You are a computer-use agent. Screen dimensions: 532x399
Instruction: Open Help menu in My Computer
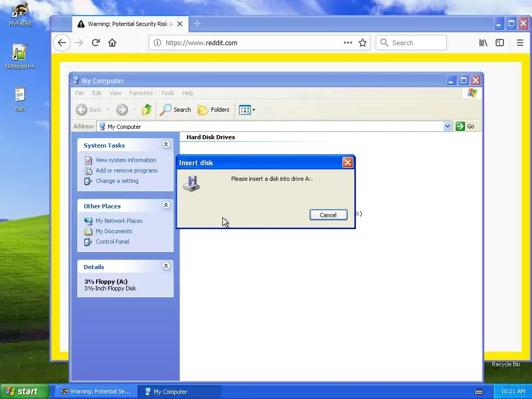tap(188, 93)
